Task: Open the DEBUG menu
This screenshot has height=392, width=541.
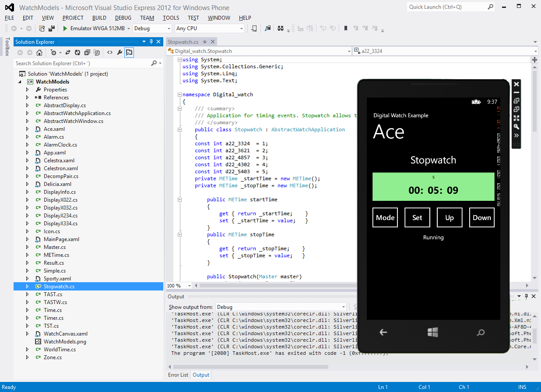Action: click(123, 18)
